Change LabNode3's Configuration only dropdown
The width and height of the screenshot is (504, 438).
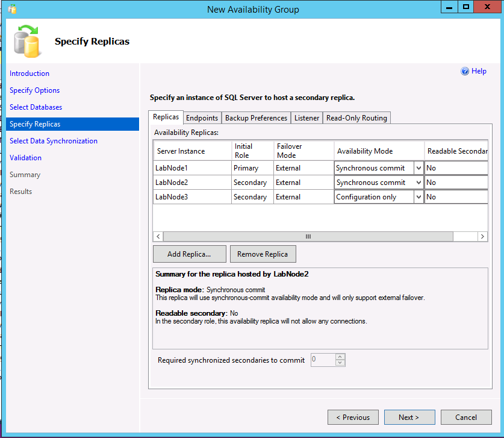(418, 196)
